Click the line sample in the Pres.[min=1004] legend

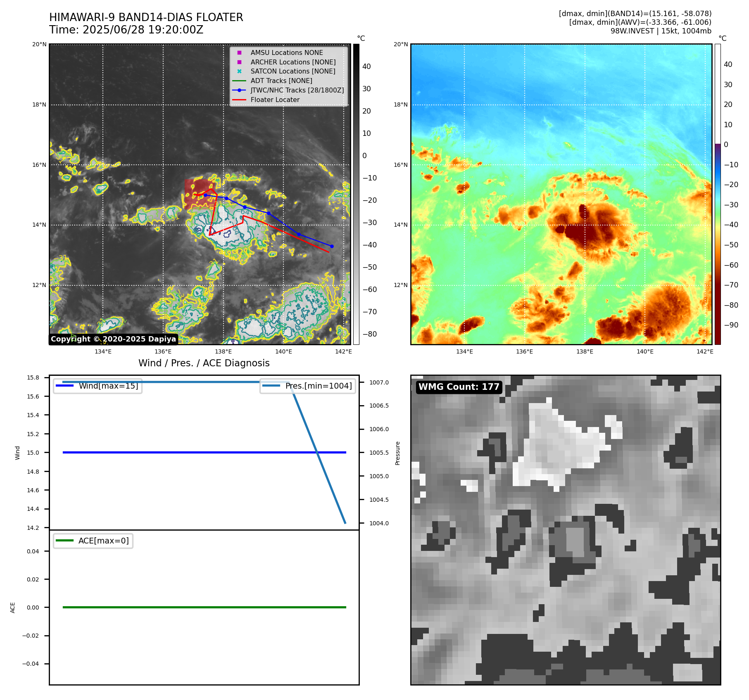tap(271, 386)
